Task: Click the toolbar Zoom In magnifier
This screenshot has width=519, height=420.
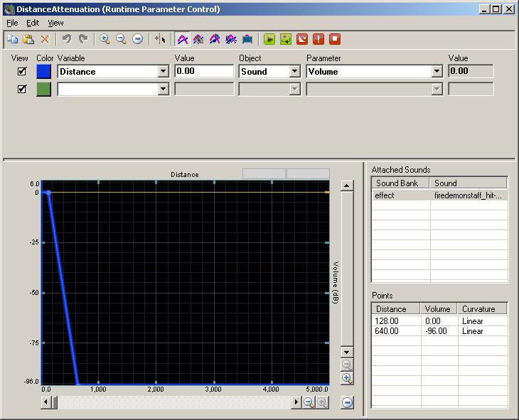Action: [x=105, y=40]
